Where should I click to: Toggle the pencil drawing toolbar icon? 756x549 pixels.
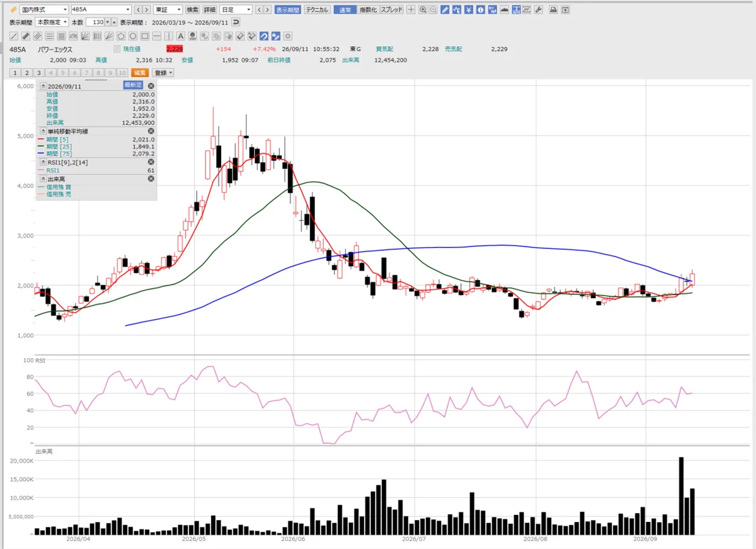tap(445, 10)
